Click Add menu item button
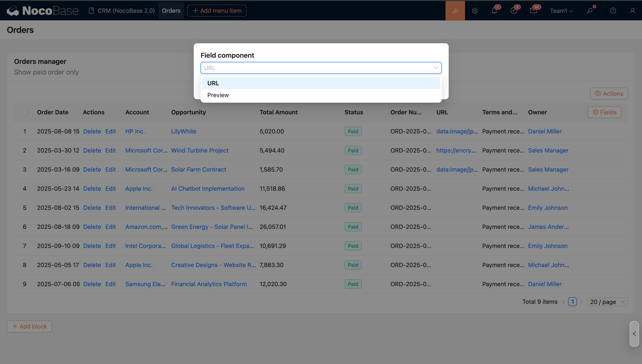The image size is (642, 364). pos(217,11)
